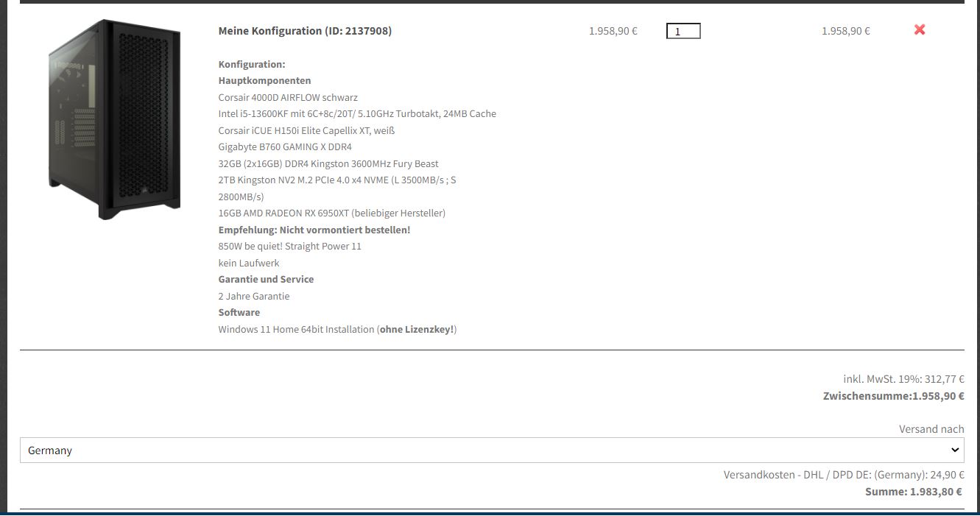The width and height of the screenshot is (980, 516).
Task: Click the inkl. MwSt. 19% value
Action: tap(903, 379)
